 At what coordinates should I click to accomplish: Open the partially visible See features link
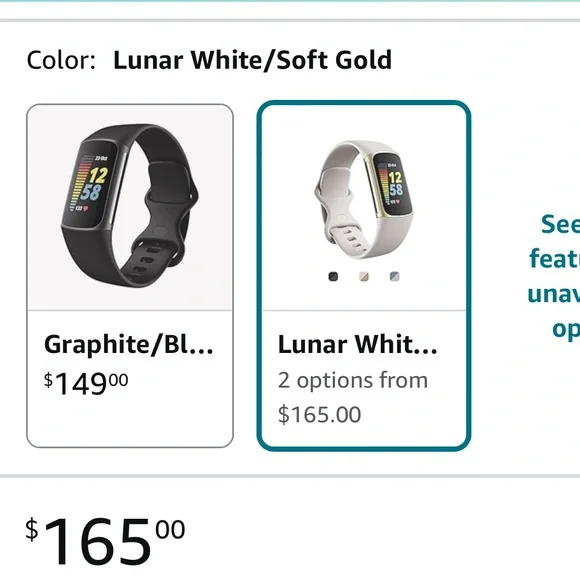click(x=554, y=276)
